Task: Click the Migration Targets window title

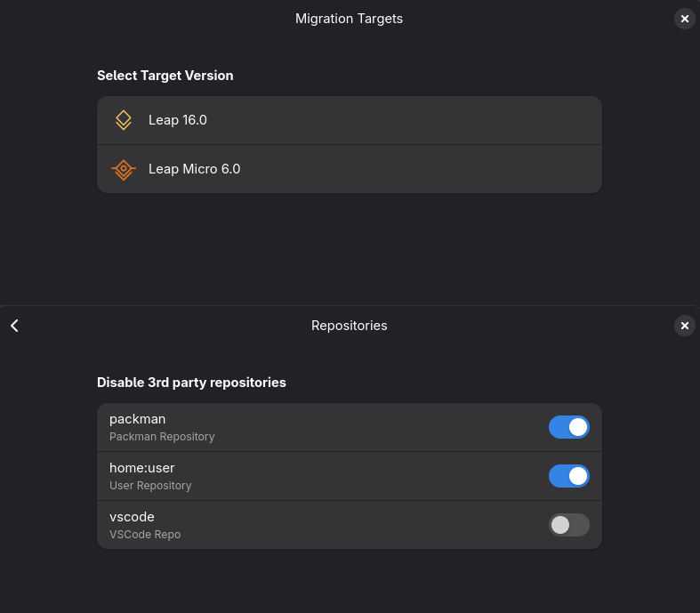Action: (x=349, y=19)
